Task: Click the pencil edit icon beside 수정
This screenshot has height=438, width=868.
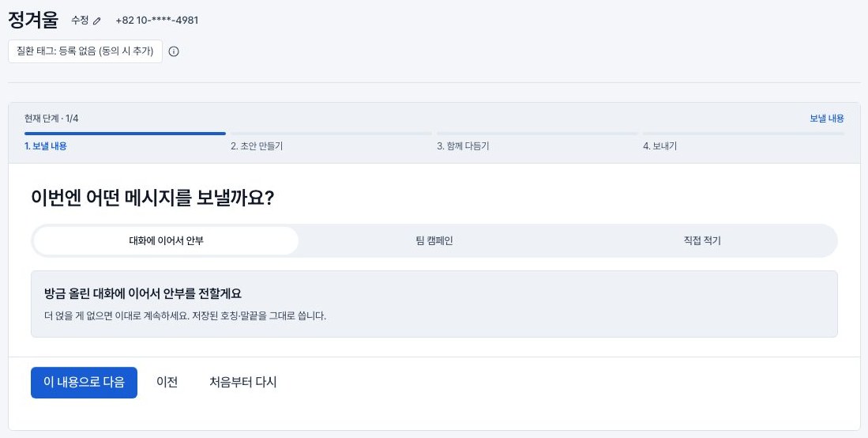Action: pyautogui.click(x=97, y=21)
